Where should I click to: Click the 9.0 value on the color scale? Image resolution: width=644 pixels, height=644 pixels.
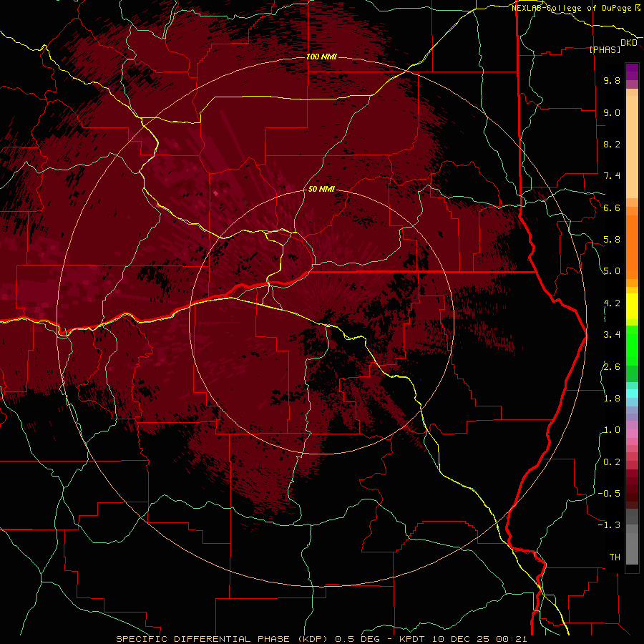(x=612, y=112)
